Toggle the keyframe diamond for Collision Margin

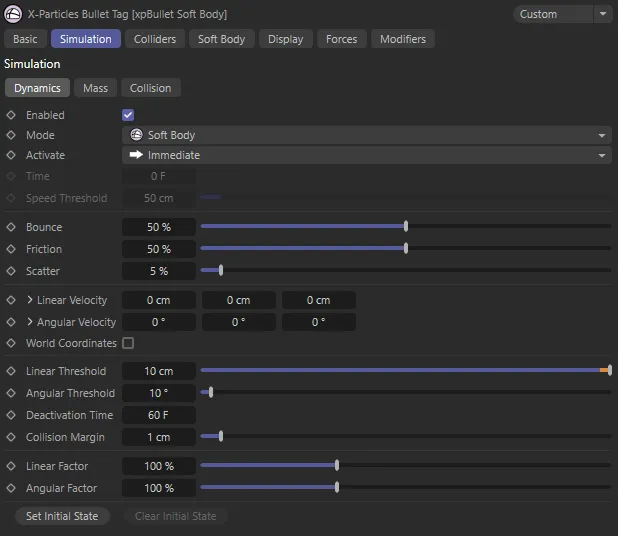pos(11,437)
